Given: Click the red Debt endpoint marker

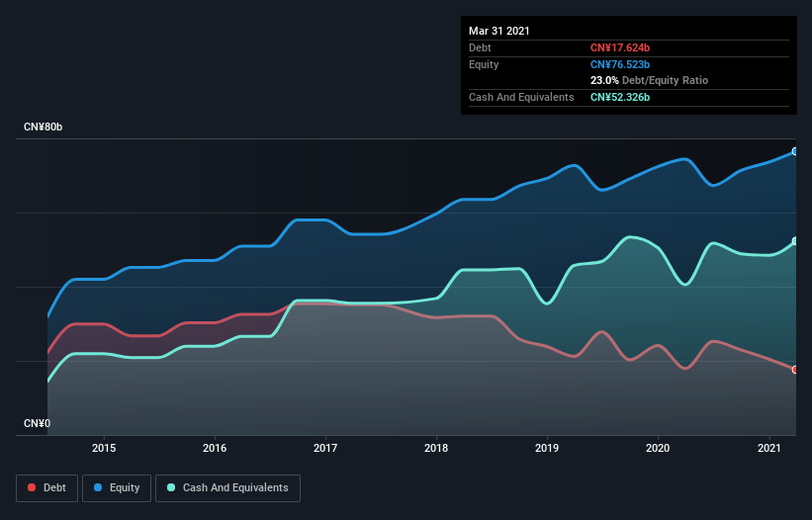Looking at the screenshot, I should [x=795, y=370].
